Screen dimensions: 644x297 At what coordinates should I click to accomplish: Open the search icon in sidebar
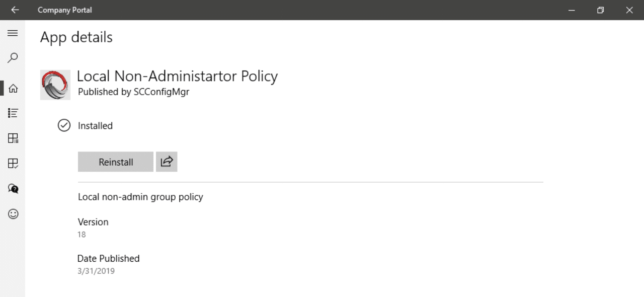[13, 58]
